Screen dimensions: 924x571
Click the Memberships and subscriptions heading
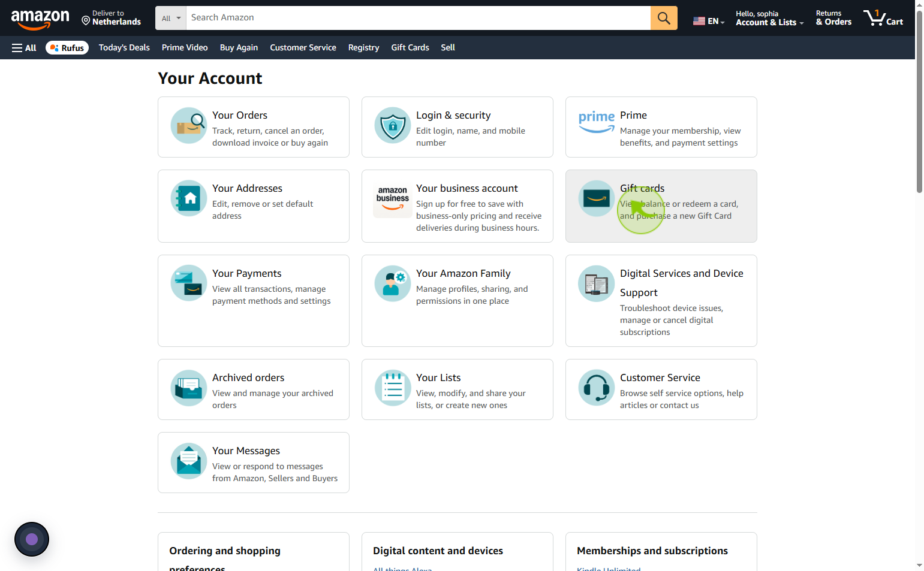[x=652, y=551]
